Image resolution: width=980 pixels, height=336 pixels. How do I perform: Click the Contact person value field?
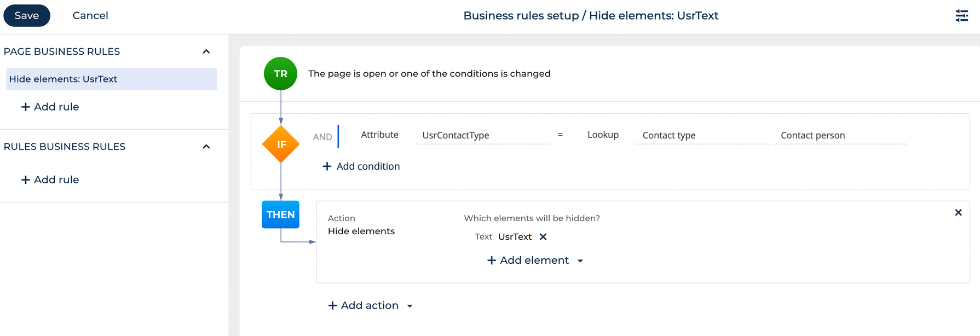point(840,135)
